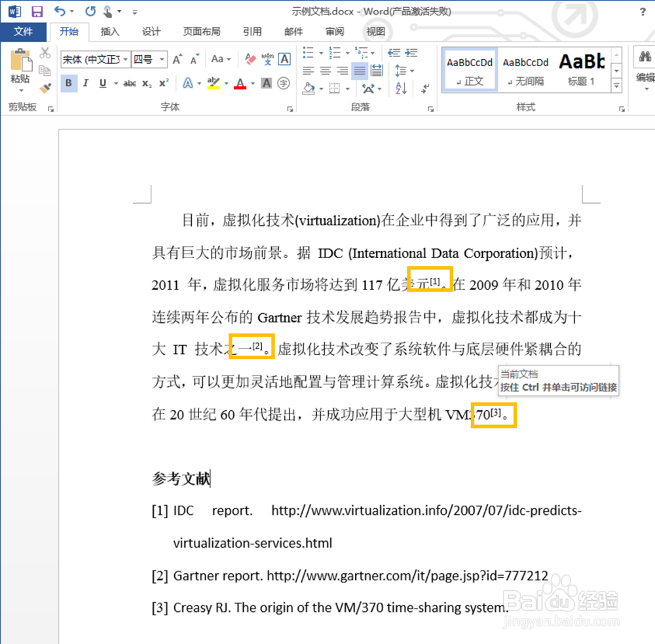The height and width of the screenshot is (644, 655).
Task: Click the Subscript x₂ icon
Action: [147, 84]
